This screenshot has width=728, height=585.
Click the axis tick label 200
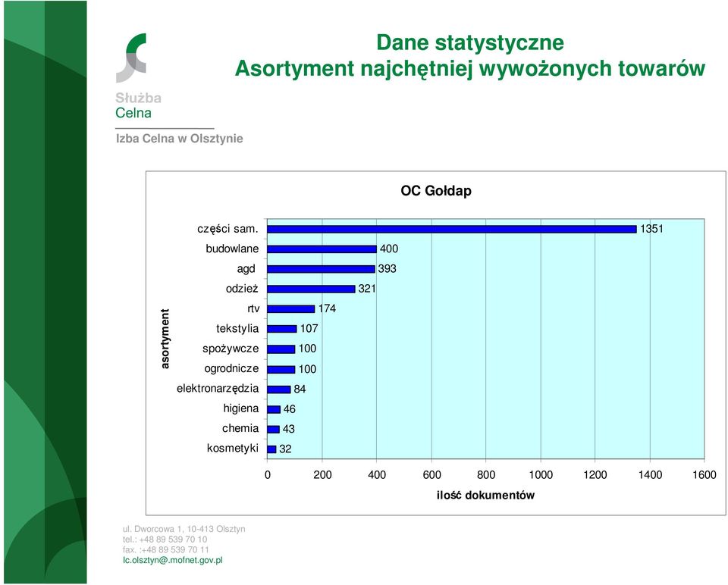322,475
